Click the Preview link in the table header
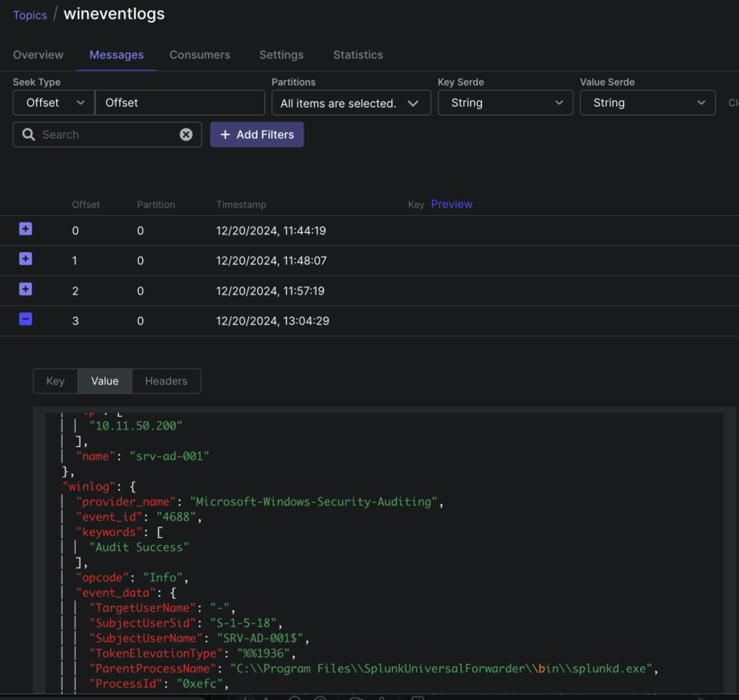The height and width of the screenshot is (700, 739). pyautogui.click(x=451, y=204)
